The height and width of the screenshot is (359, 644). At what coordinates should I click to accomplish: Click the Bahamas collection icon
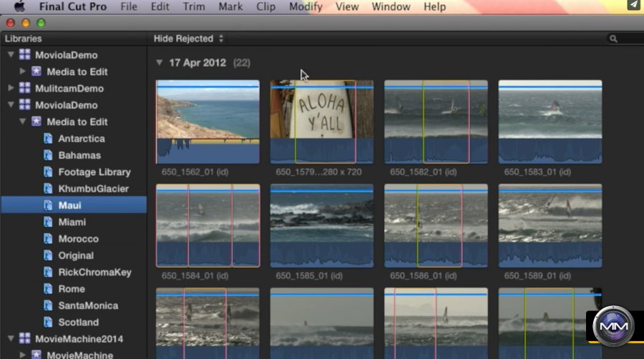point(48,155)
